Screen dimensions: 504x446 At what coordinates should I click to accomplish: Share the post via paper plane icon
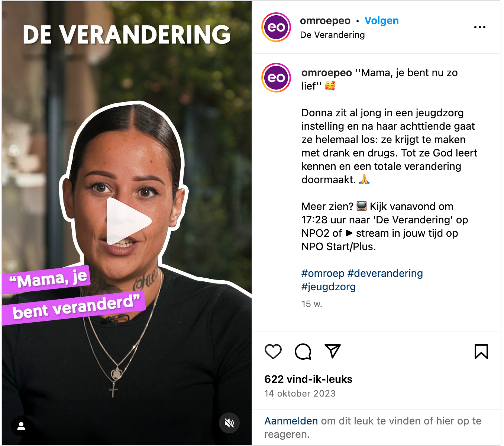(333, 351)
